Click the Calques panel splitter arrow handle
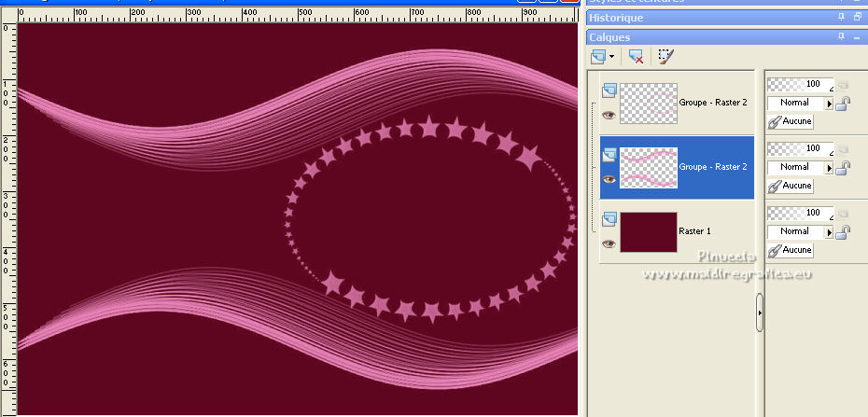868x417 pixels. 760,313
